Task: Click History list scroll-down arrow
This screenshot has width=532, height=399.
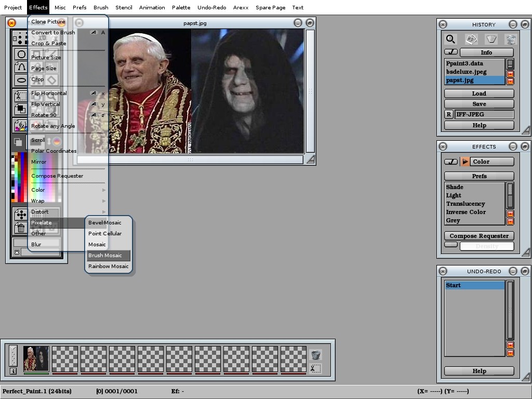Action: [x=510, y=82]
